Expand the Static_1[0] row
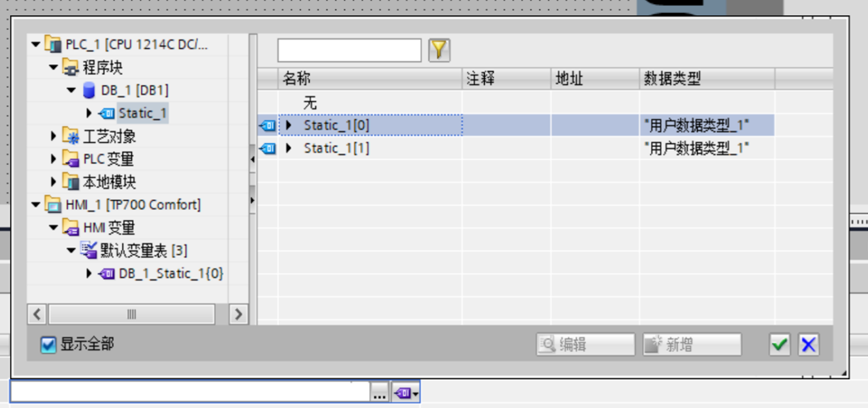This screenshot has height=408, width=868. [289, 125]
